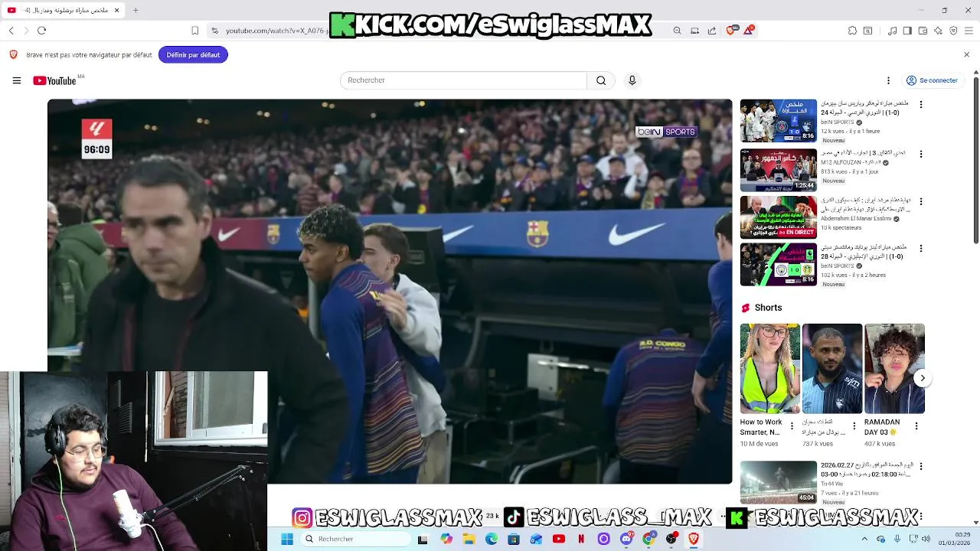The image size is (980, 551).
Task: Reload the current page
Action: pyautogui.click(x=42, y=31)
